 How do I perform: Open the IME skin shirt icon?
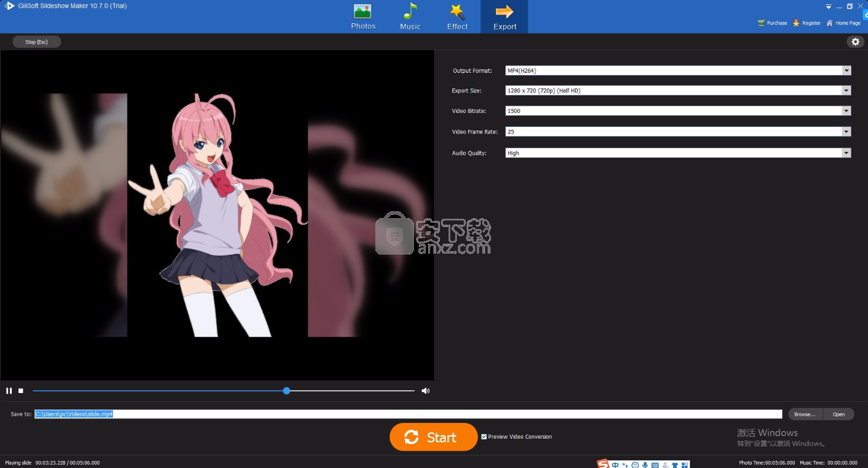(x=675, y=465)
